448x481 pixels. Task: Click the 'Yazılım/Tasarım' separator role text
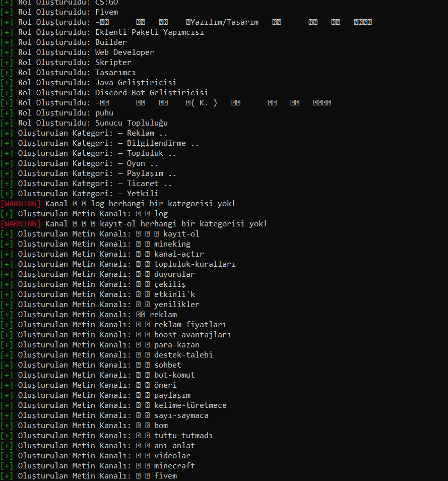(x=224, y=22)
